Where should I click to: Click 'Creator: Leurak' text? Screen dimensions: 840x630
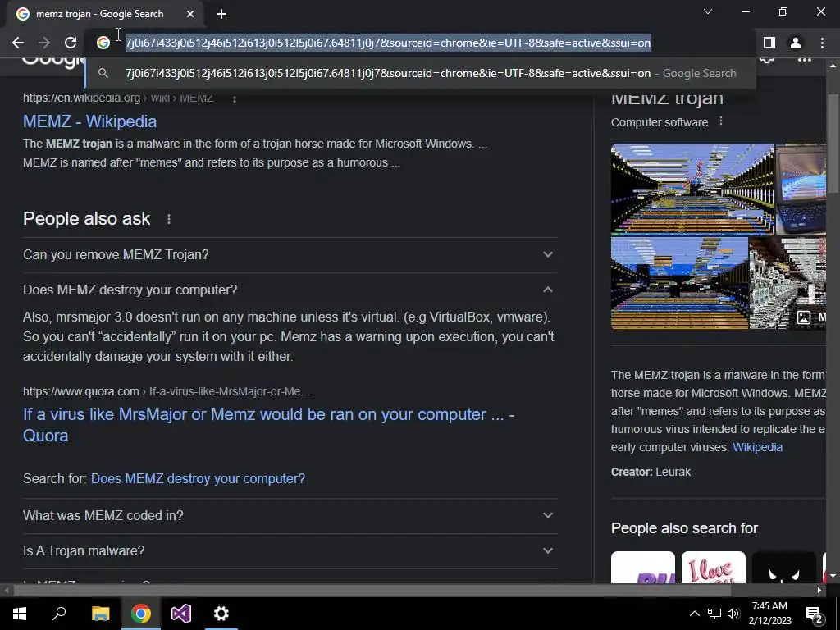651,472
